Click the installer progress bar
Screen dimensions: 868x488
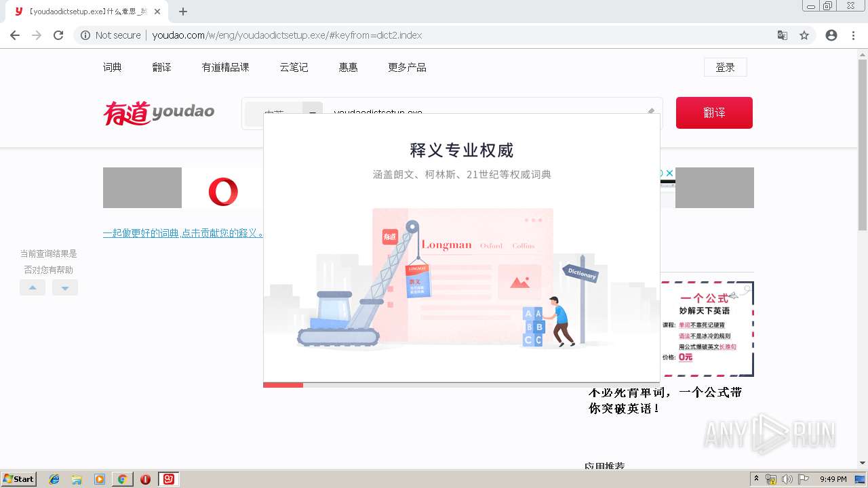point(461,385)
